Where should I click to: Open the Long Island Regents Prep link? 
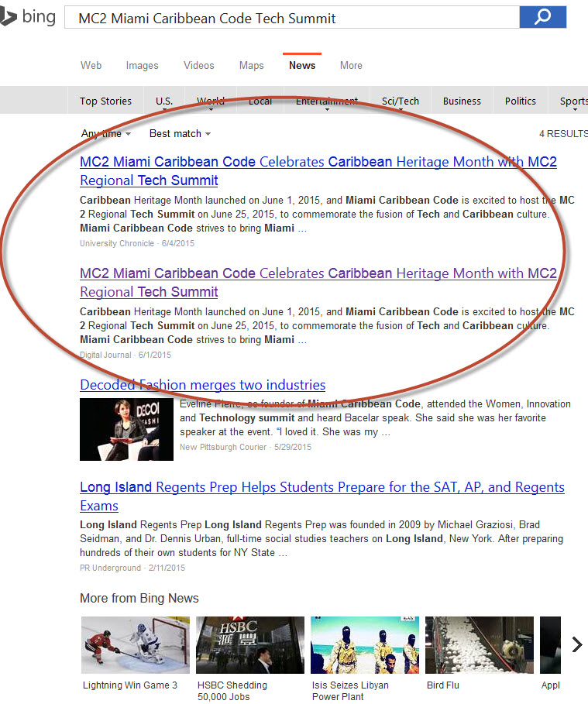322,496
